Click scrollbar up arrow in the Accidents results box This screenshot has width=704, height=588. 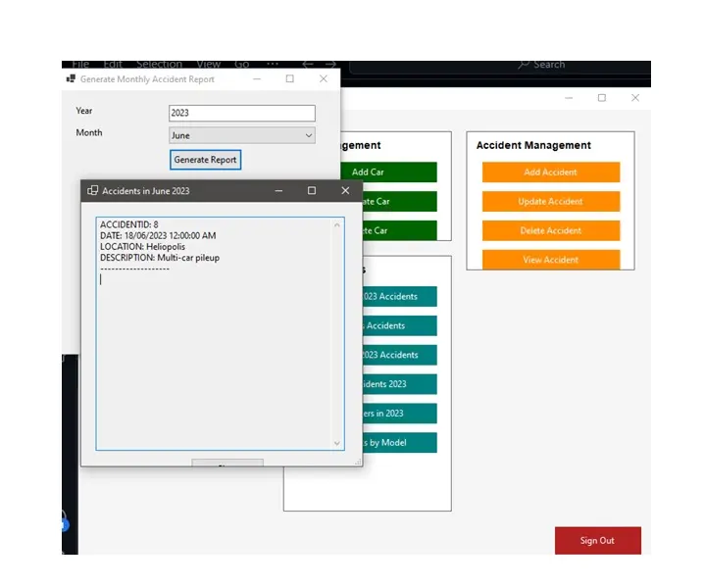337,224
